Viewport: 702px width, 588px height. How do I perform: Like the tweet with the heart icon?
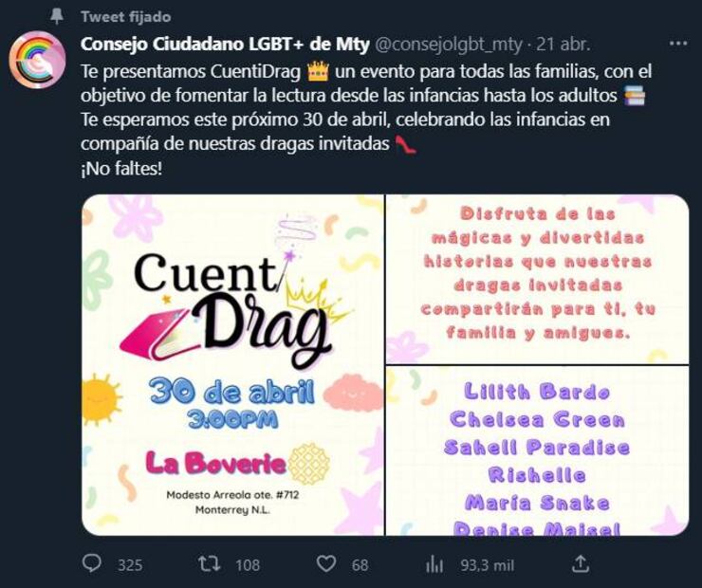tap(326, 564)
